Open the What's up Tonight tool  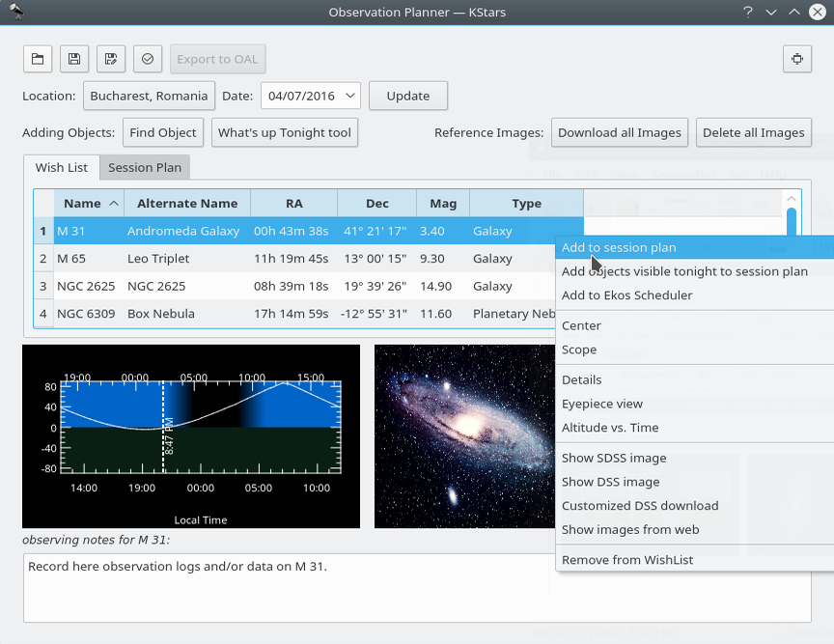click(x=284, y=132)
